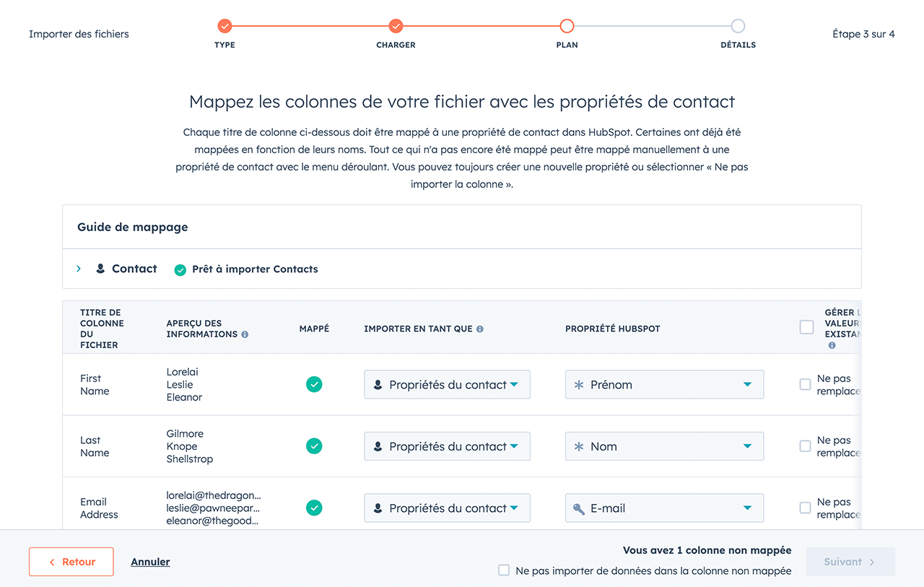The height and width of the screenshot is (587, 924).
Task: Click the Guide de mappage heading
Action: 133,227
